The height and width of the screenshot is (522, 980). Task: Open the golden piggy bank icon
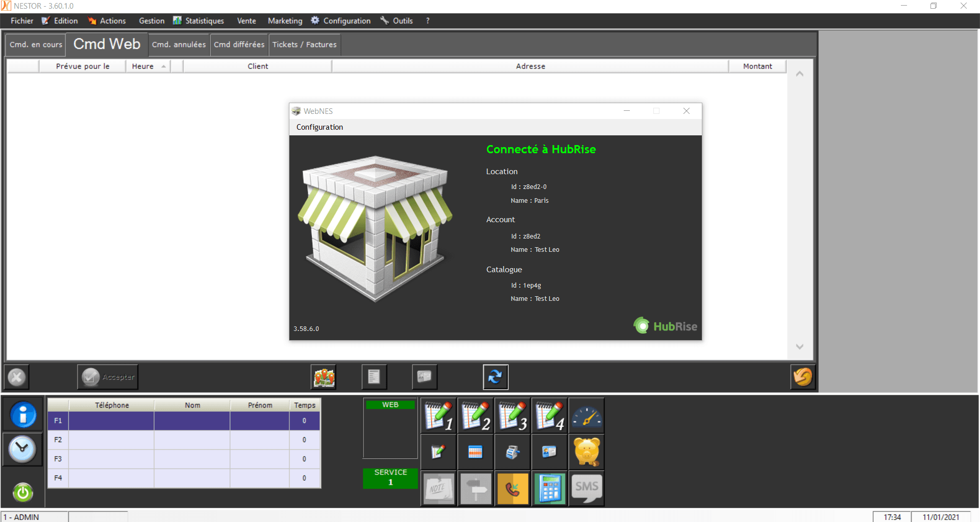pyautogui.click(x=586, y=452)
